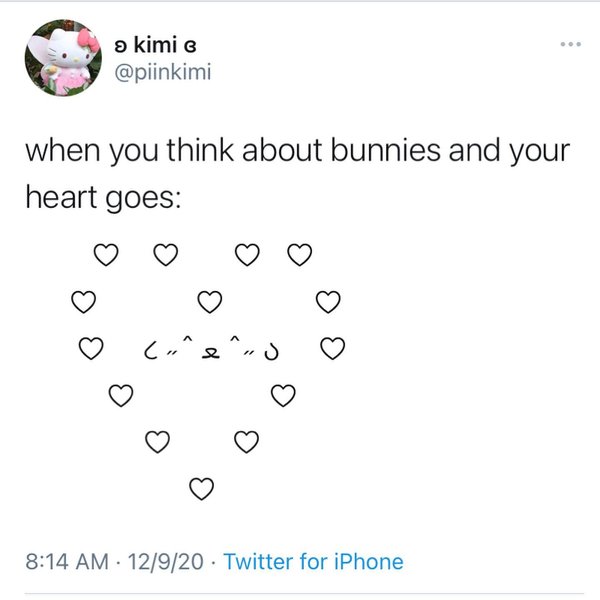Click the right heart just above bottom tip
Viewport: 600px width, 600px height.
(247, 440)
